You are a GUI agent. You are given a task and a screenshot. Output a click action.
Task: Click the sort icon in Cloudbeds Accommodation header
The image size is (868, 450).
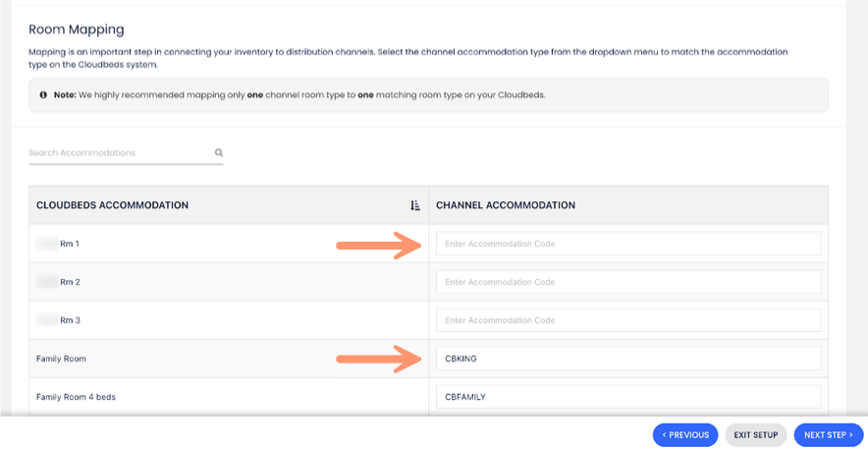pyautogui.click(x=415, y=205)
